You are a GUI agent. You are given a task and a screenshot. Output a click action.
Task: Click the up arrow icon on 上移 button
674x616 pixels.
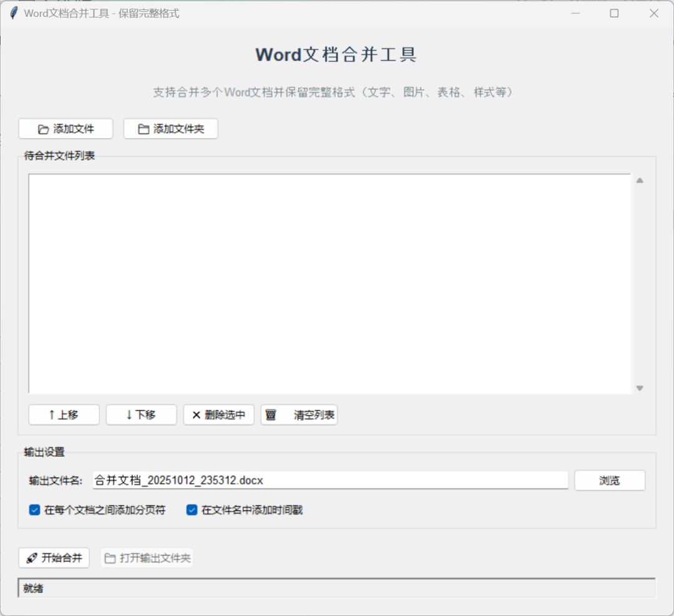pos(54,414)
